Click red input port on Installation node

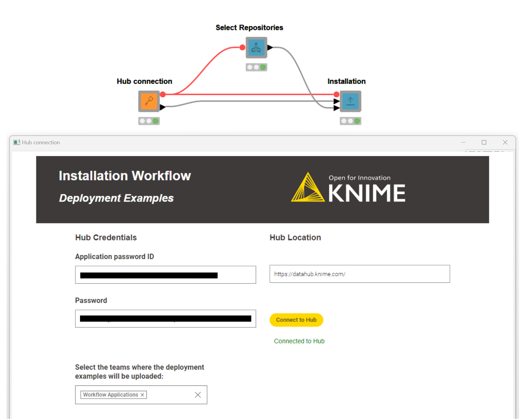click(x=336, y=94)
